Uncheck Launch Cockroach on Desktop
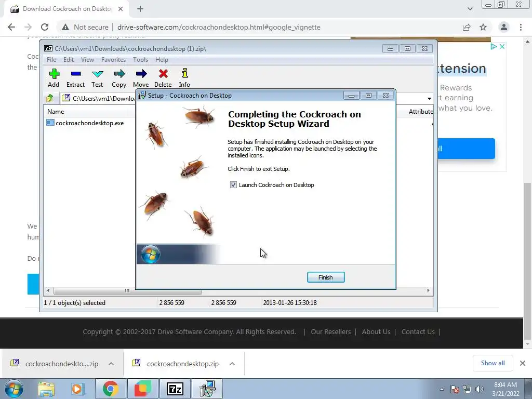Viewport: 532px width, 399px height. tap(233, 185)
